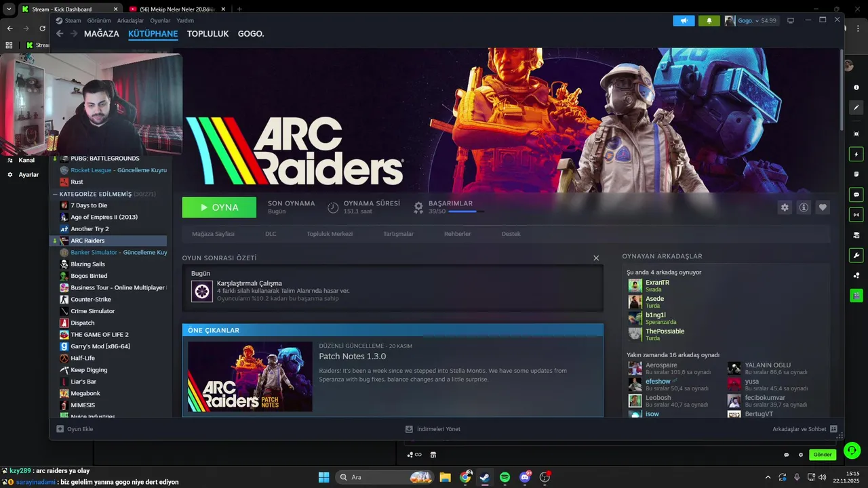The width and height of the screenshot is (868, 488).
Task: Open the Arkadaşlar menu
Action: pos(130,20)
